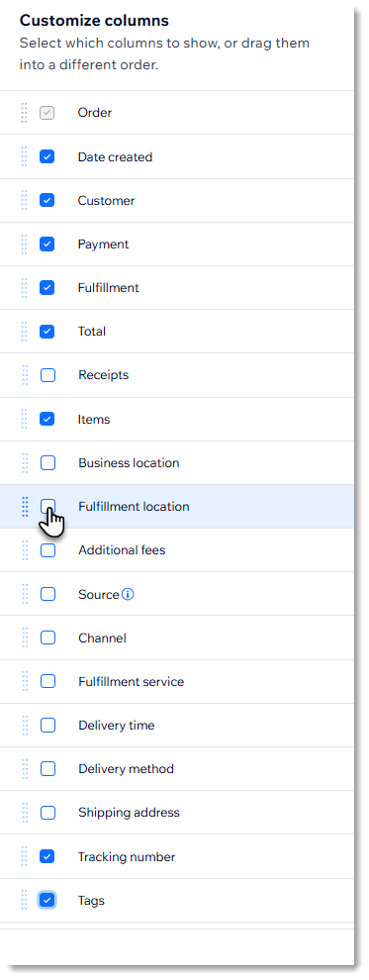Click the 'Items' label
This screenshot has height=980, width=369.
click(94, 420)
